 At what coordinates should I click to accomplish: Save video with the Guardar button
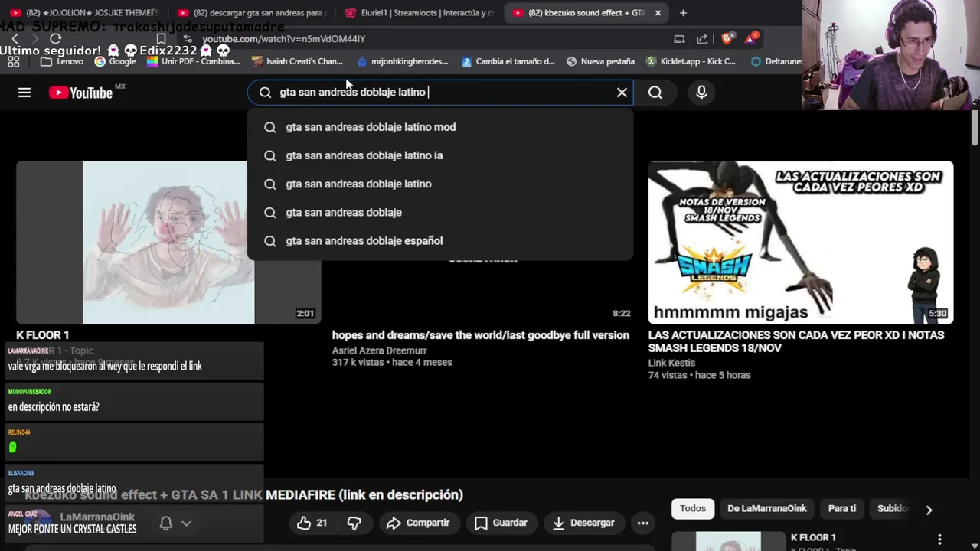pos(501,523)
